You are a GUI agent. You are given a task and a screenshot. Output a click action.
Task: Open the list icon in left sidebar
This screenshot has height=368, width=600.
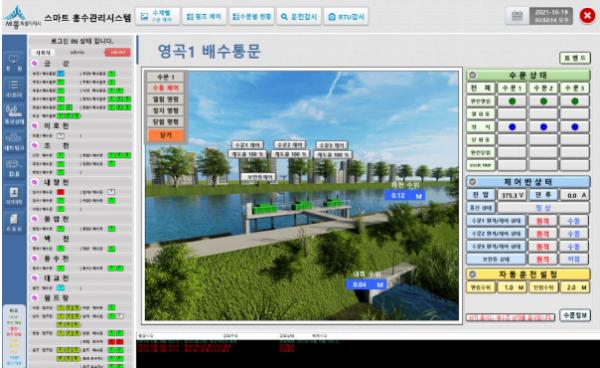[x=14, y=88]
